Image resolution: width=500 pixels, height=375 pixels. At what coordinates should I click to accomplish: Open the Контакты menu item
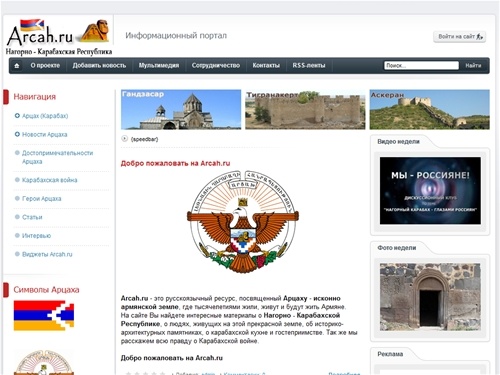coord(266,65)
